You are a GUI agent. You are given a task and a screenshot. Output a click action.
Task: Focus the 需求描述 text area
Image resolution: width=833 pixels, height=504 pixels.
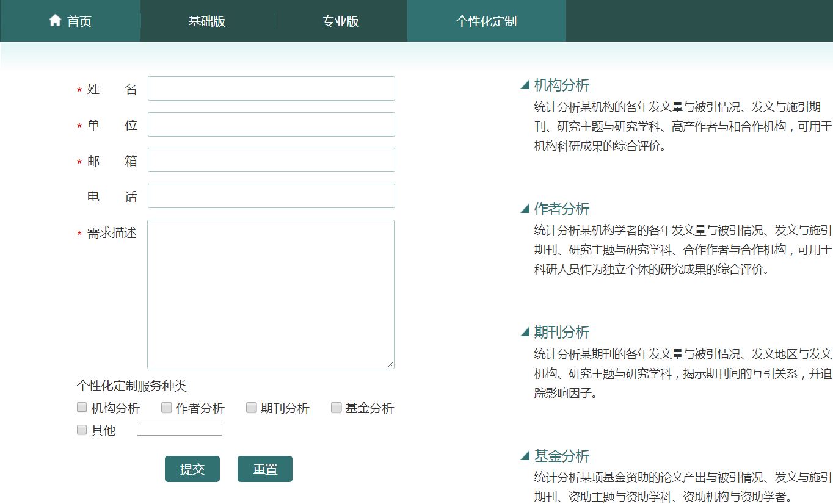[x=271, y=294]
